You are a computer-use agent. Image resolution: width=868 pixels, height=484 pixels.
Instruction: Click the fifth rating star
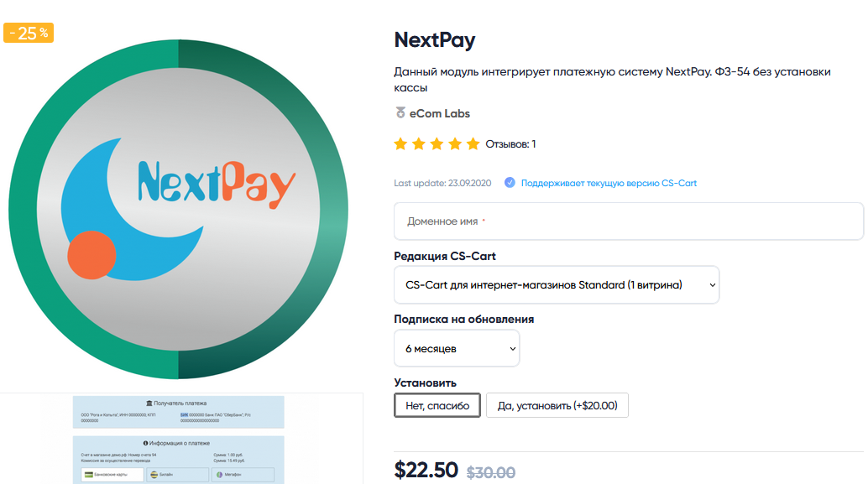(x=473, y=144)
